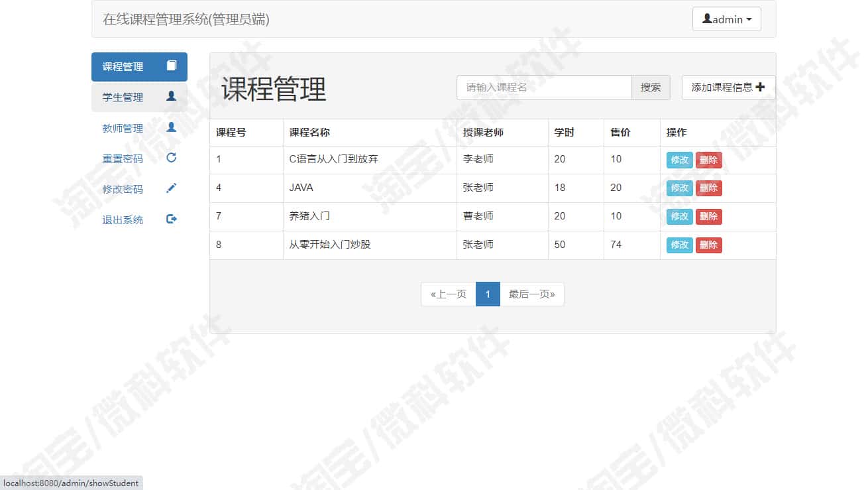Click the hours cell showing 18
The height and width of the screenshot is (490, 868).
[576, 188]
